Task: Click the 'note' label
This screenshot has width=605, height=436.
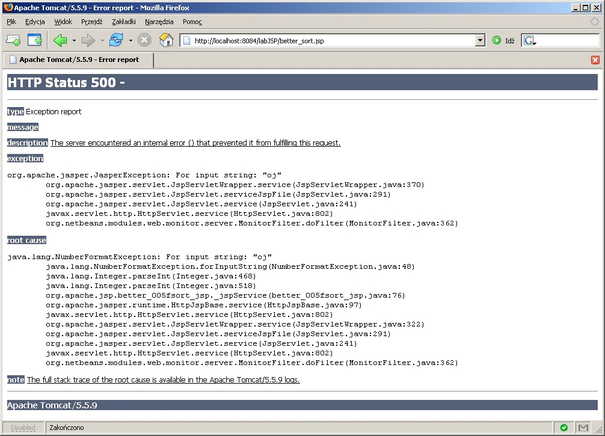Action: pyautogui.click(x=16, y=380)
